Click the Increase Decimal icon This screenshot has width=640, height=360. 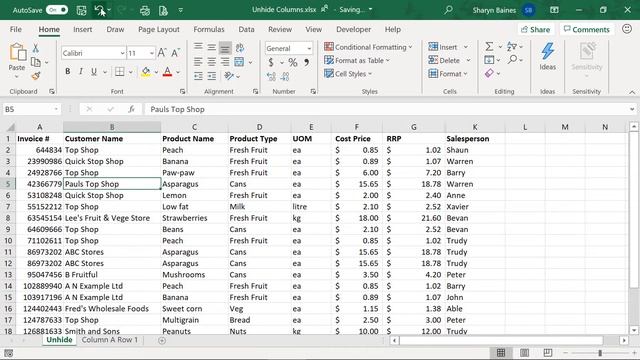[271, 76]
